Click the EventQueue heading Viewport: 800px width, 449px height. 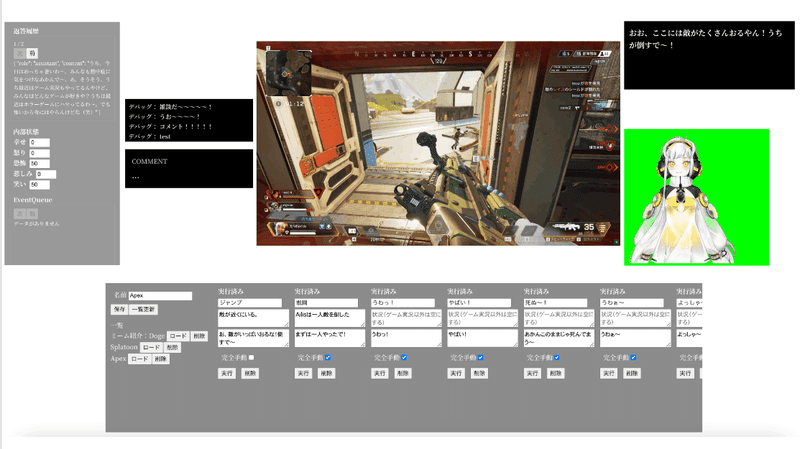tap(33, 200)
